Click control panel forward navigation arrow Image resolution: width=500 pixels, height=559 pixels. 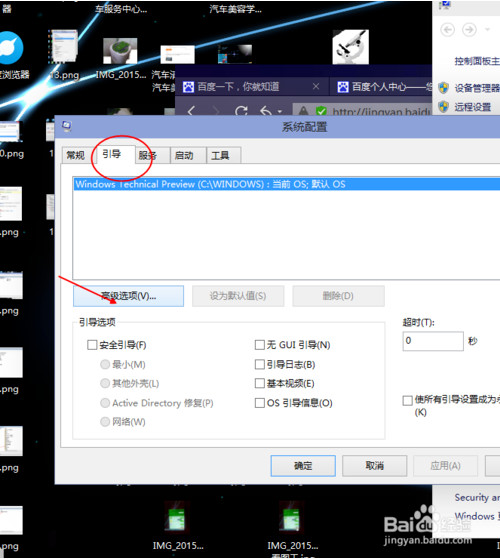(469, 30)
